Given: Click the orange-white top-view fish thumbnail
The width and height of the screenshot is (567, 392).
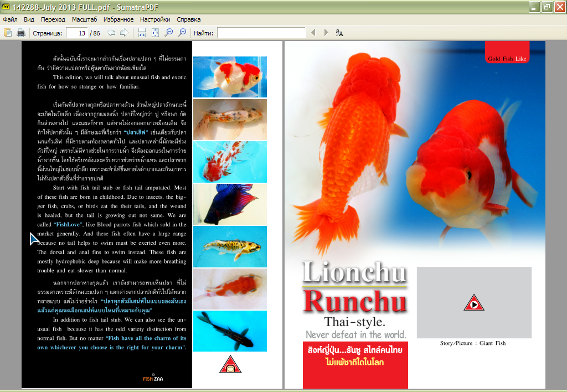Looking at the screenshot, I should pyautogui.click(x=230, y=288).
